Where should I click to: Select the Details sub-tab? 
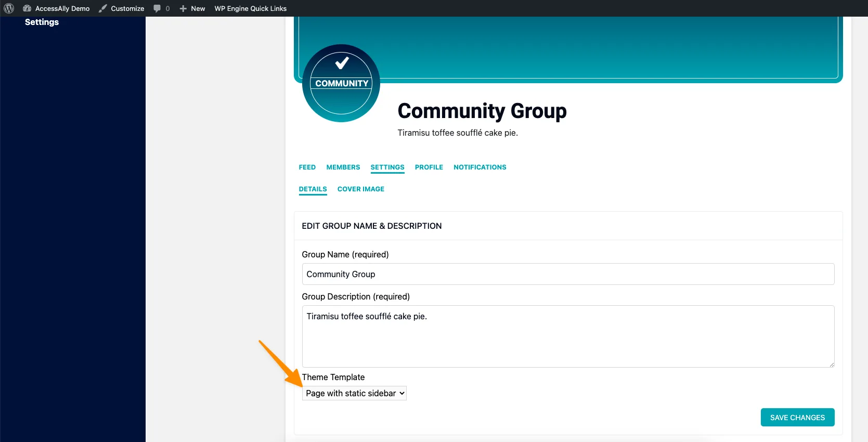click(313, 189)
